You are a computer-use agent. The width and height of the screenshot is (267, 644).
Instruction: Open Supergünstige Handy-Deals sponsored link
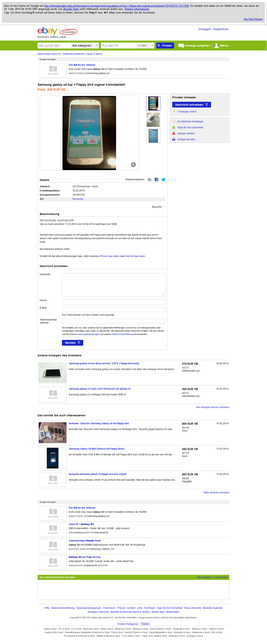click(85, 540)
